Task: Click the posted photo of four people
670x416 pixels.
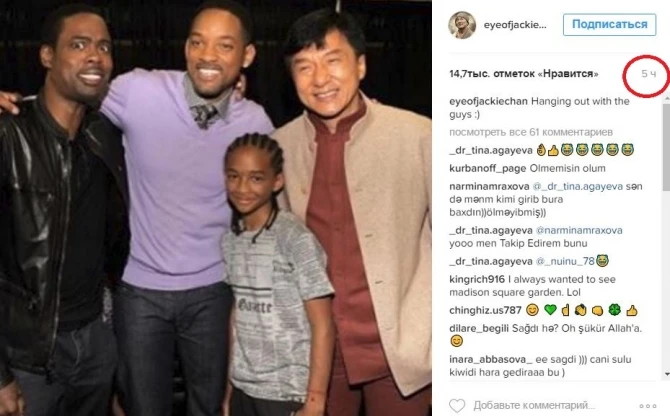Action: click(216, 208)
